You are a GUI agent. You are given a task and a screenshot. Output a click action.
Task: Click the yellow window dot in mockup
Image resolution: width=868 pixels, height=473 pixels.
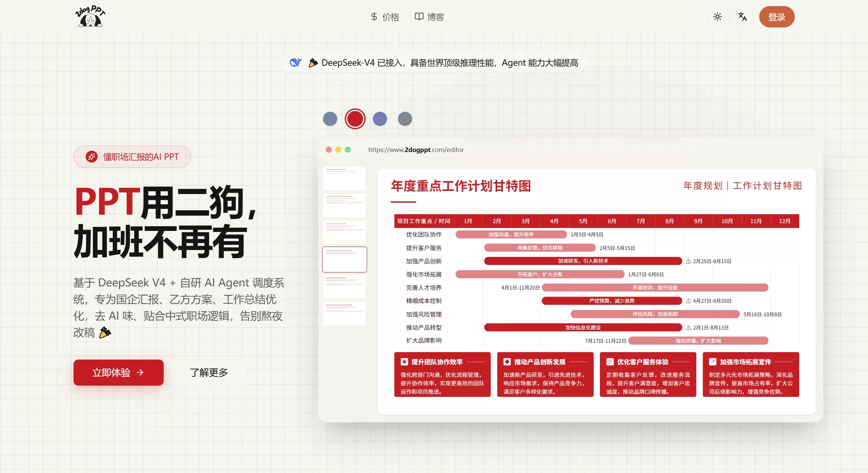[338, 150]
